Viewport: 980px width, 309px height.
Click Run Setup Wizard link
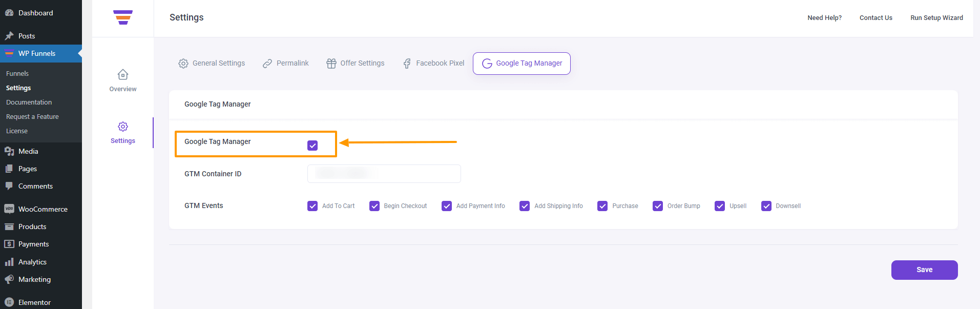click(x=936, y=18)
